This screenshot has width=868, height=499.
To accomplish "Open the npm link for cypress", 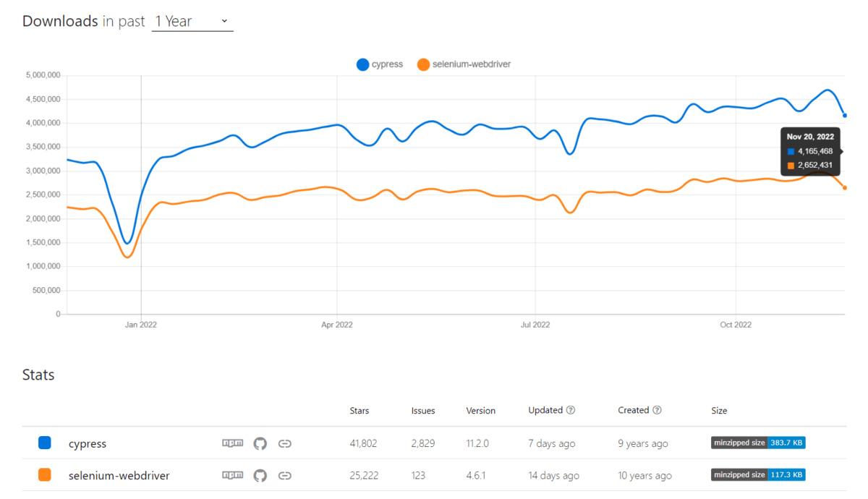I will [x=232, y=443].
